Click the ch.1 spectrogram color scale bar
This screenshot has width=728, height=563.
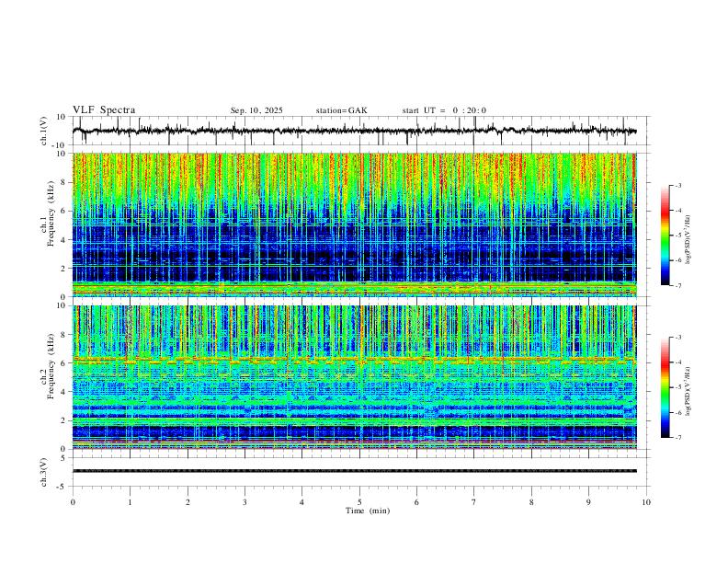(x=665, y=236)
